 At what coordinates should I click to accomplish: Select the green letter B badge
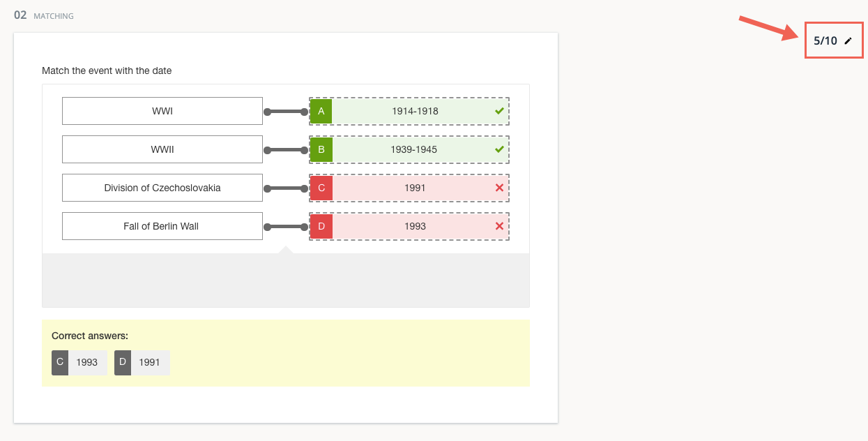321,149
